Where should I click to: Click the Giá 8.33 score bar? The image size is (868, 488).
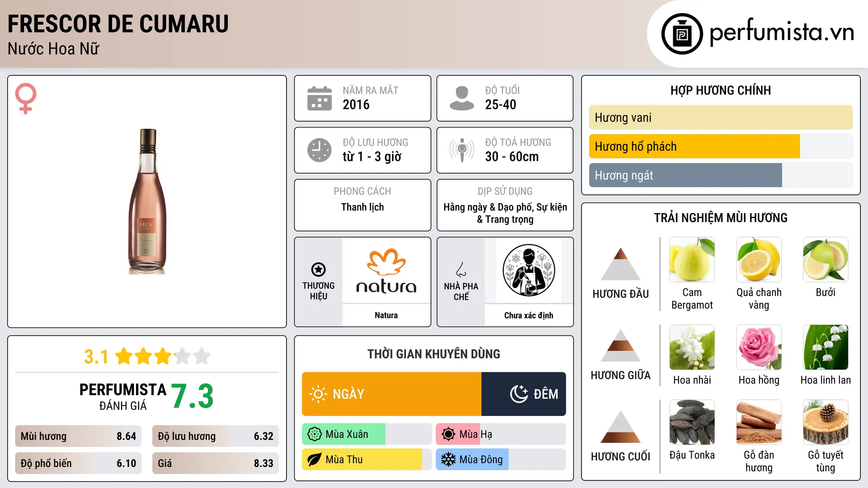(x=215, y=463)
